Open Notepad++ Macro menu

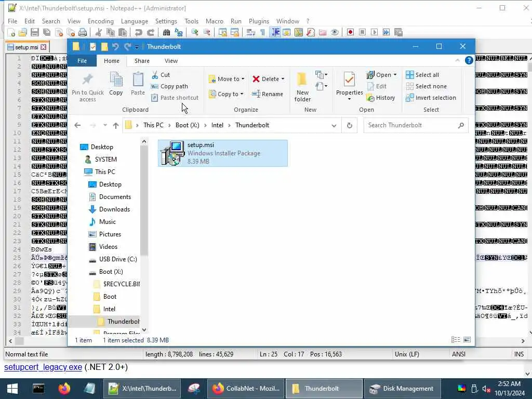point(215,21)
